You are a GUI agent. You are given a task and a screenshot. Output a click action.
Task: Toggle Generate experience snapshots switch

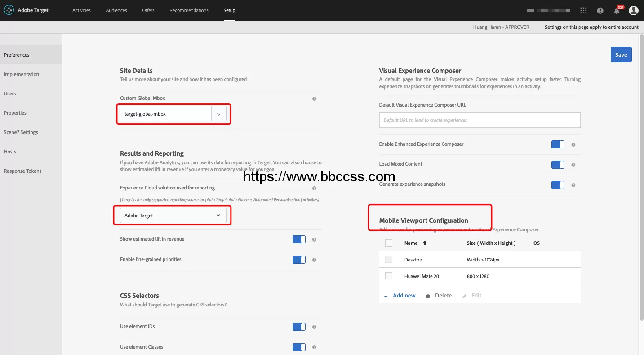(558, 185)
